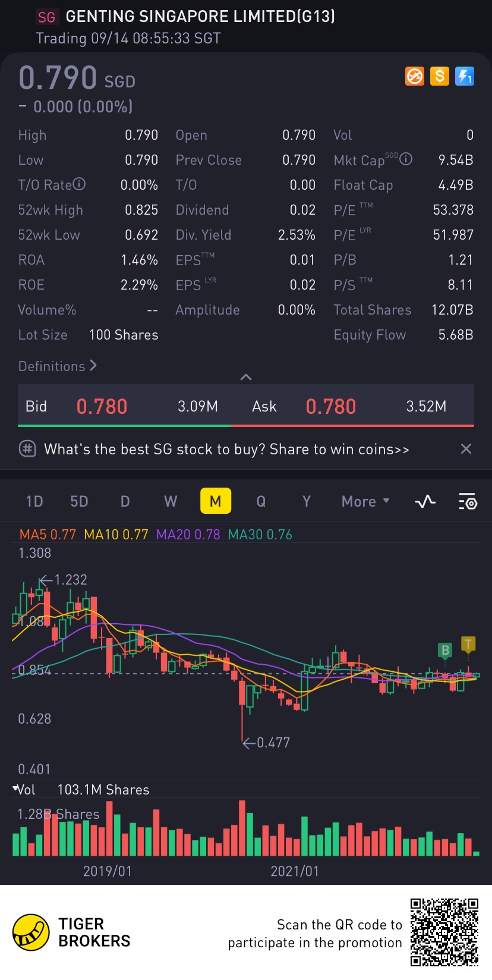Tap the 103.1M Shares volume readout
The height and width of the screenshot is (980, 492).
[x=103, y=790]
